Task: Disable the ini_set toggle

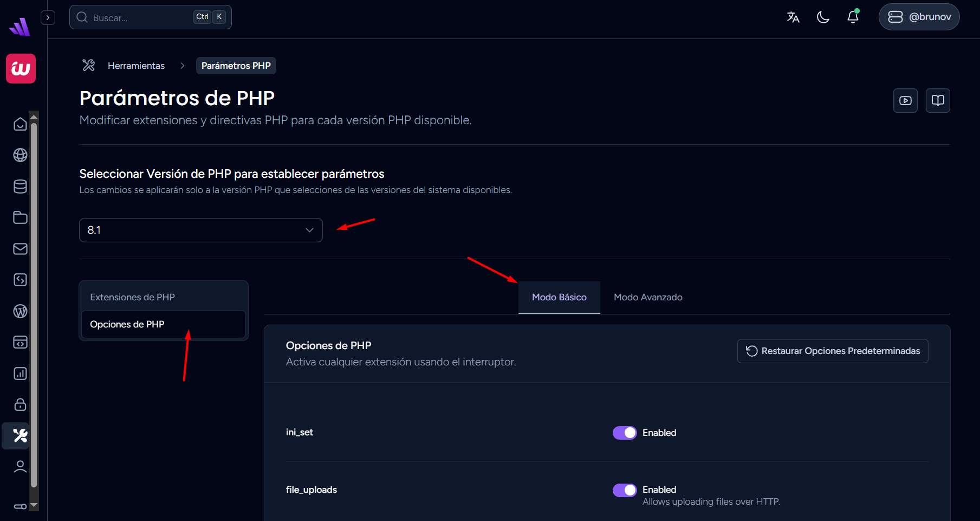Action: pyautogui.click(x=625, y=433)
